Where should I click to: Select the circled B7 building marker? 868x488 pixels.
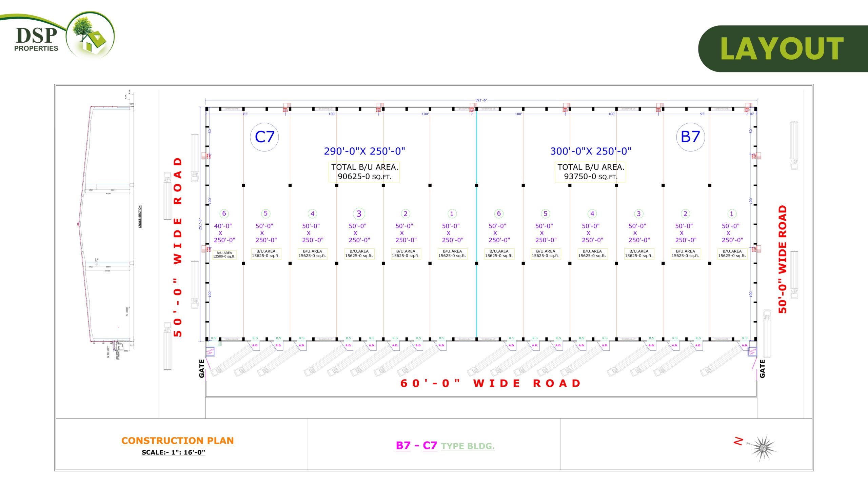[x=690, y=137]
